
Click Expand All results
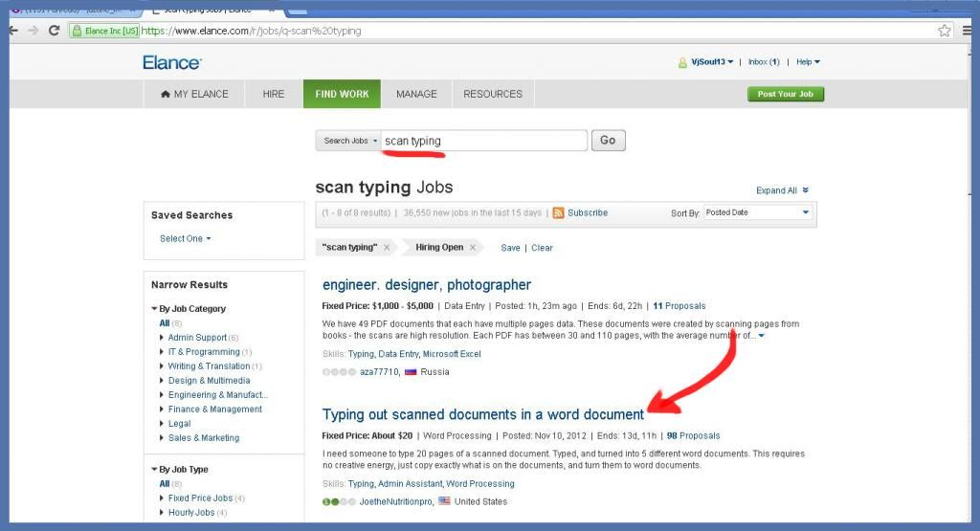[x=782, y=190]
